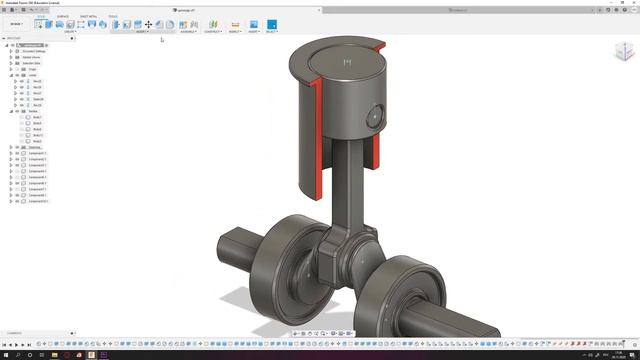Screen dimensions: 640x360
Task: Switch to the SHEET METAL tab
Action: (x=89, y=16)
